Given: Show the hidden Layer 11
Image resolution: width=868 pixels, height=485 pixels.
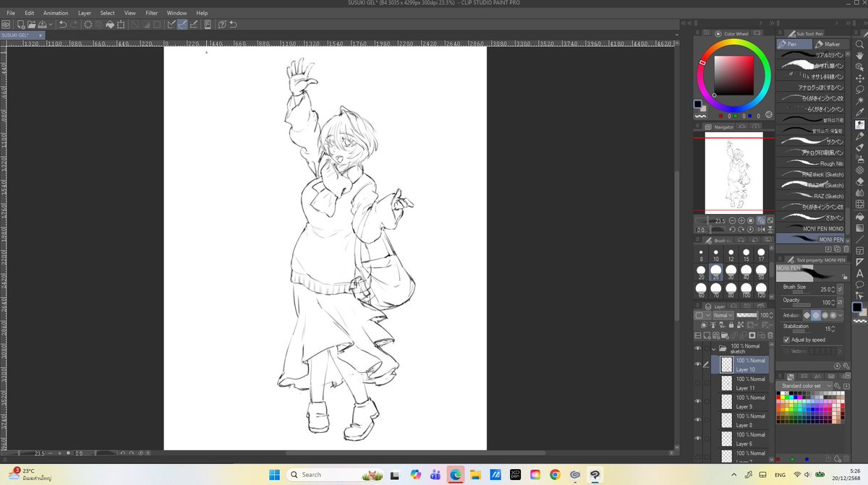Looking at the screenshot, I should [x=698, y=383].
